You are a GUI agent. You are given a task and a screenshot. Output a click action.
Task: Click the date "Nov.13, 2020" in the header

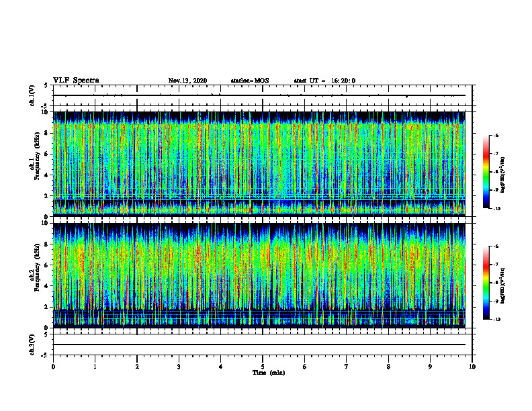187,81
